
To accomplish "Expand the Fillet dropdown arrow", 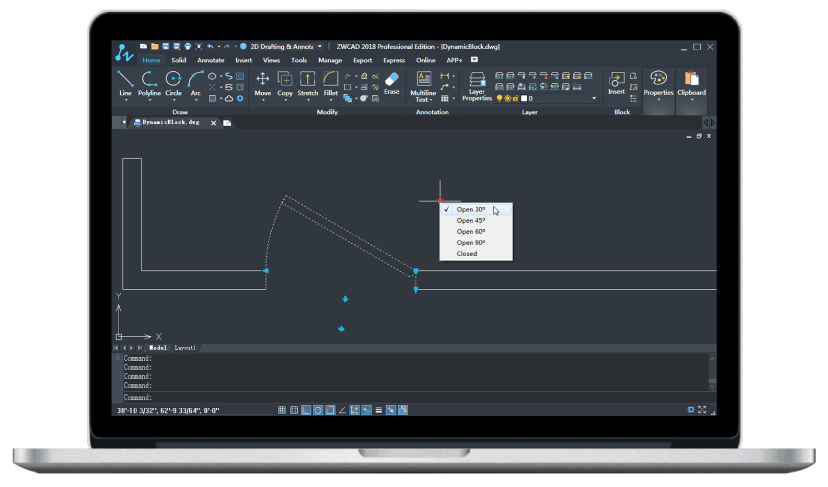I will (x=331, y=100).
